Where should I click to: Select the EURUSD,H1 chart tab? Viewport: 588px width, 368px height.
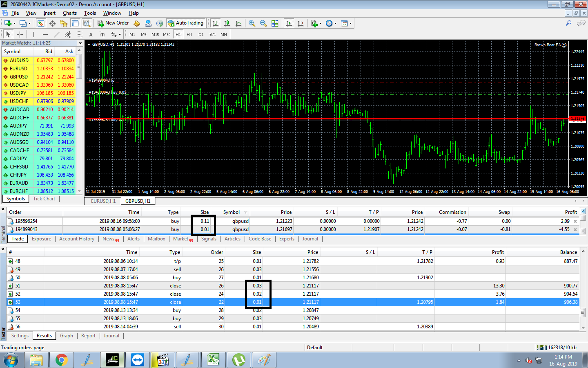click(x=103, y=201)
